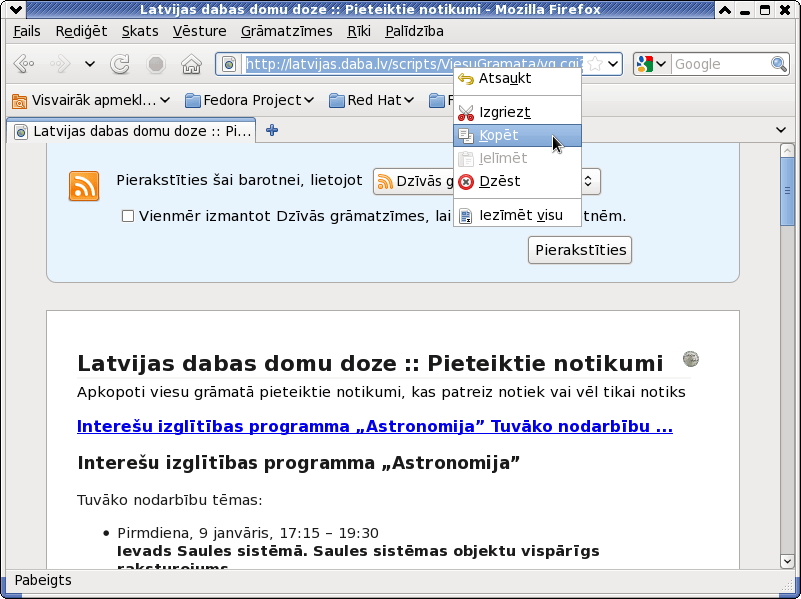The height and width of the screenshot is (599, 801).
Task: Open the navigation history dropdown arrow
Action: (x=90, y=64)
